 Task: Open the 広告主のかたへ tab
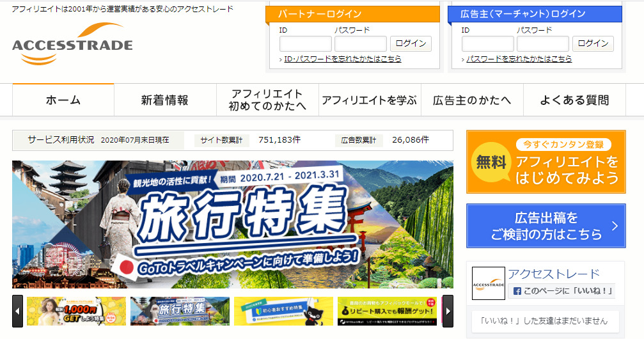point(472,100)
